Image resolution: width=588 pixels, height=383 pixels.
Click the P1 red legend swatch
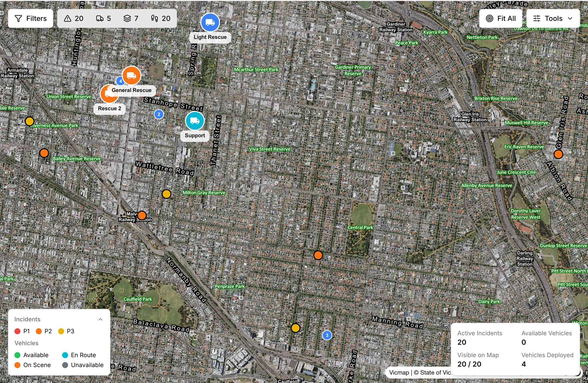[17, 331]
